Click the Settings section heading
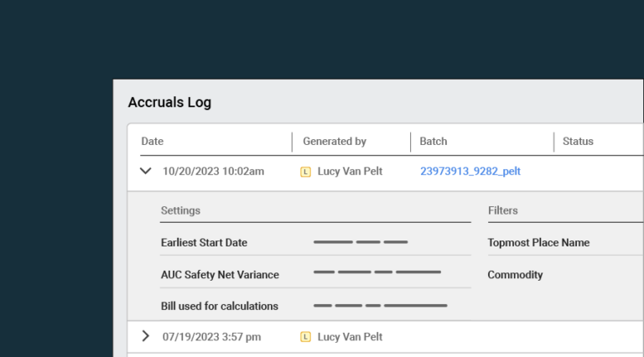Viewport: 644px width, 357px height. 180,210
